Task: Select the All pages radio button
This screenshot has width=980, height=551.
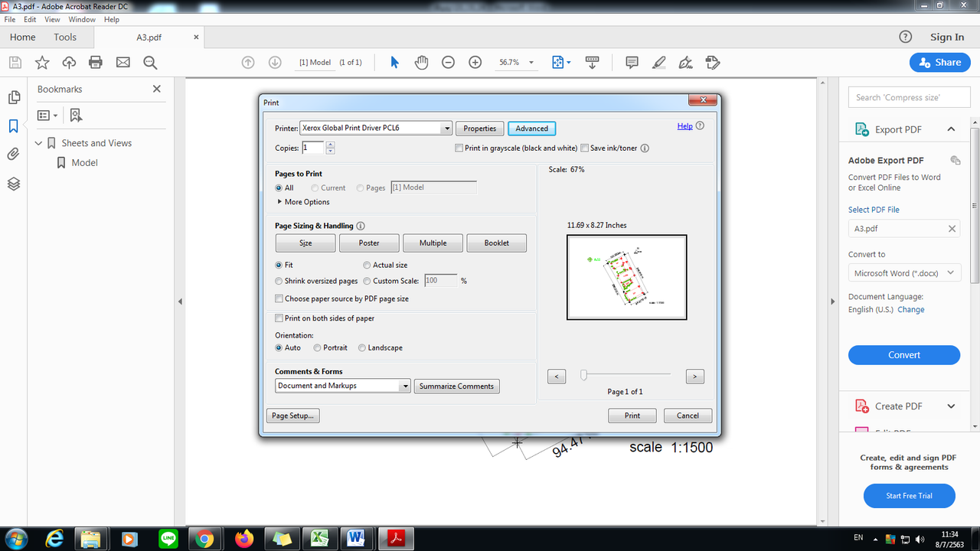Action: point(279,187)
